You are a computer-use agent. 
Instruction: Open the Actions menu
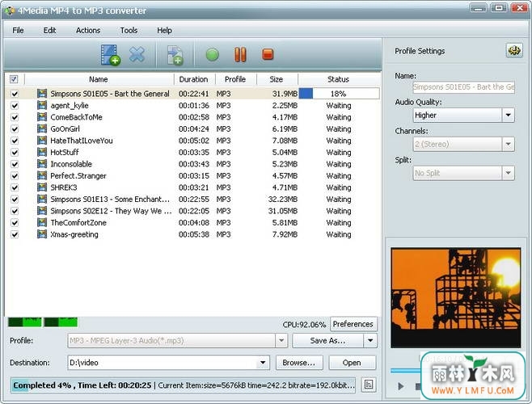88,31
